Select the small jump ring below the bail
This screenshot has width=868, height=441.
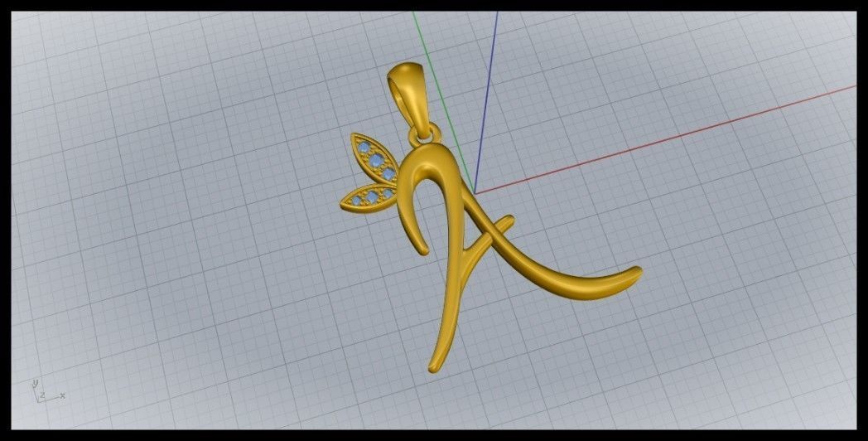click(x=425, y=136)
